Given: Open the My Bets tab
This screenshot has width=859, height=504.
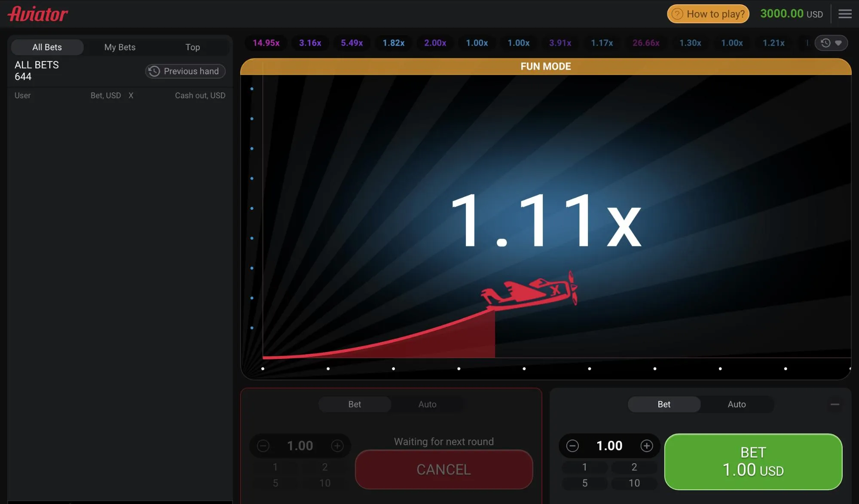Looking at the screenshot, I should (120, 47).
